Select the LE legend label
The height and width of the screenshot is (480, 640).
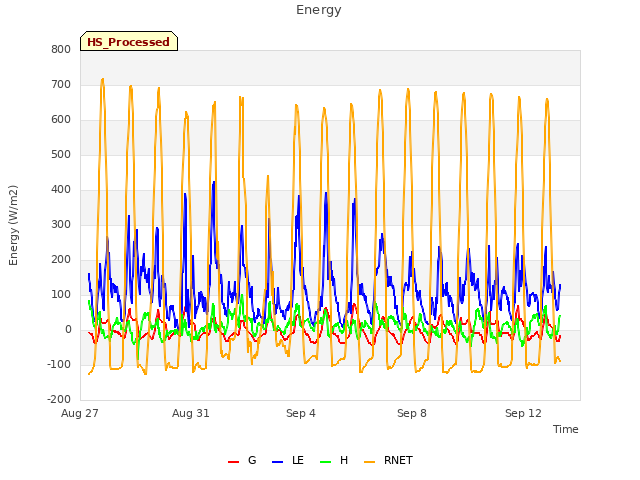(x=298, y=460)
